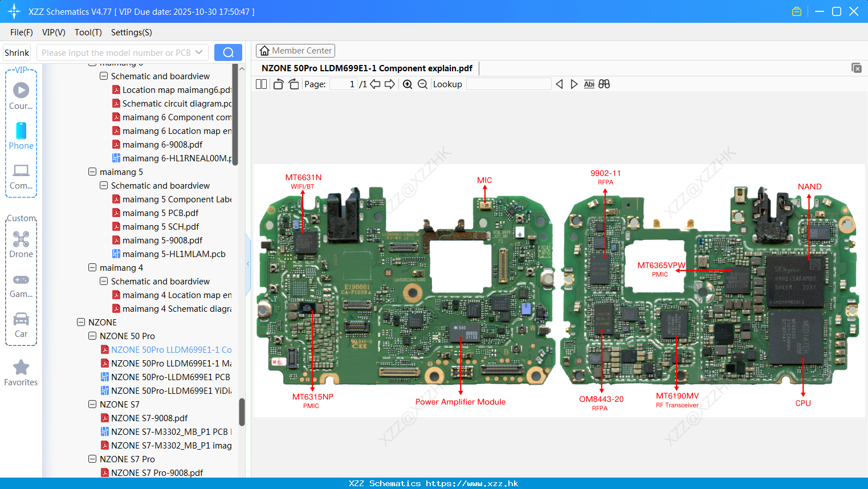
Task: Click the toolbox icon in title bar
Action: pyautogui.click(x=797, y=11)
